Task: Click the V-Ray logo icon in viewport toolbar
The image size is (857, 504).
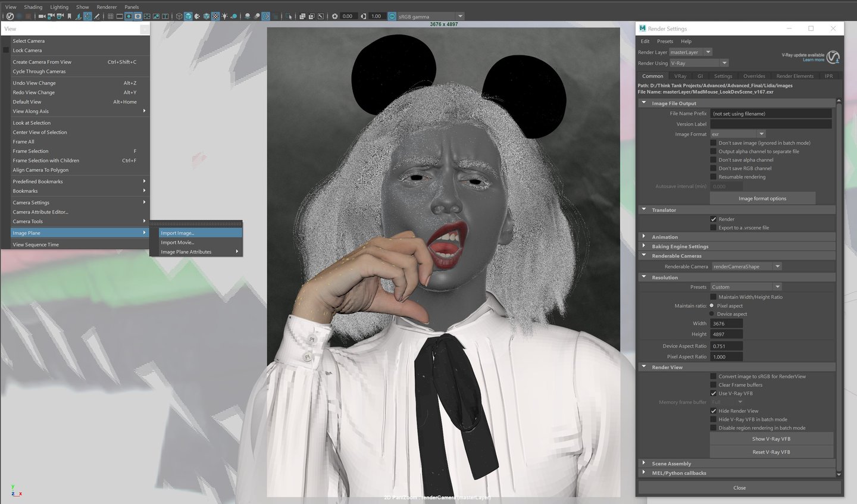Action: (x=10, y=17)
